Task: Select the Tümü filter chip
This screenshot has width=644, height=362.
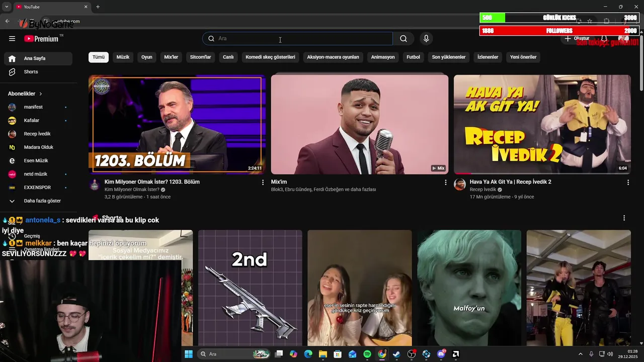Action: (99, 57)
